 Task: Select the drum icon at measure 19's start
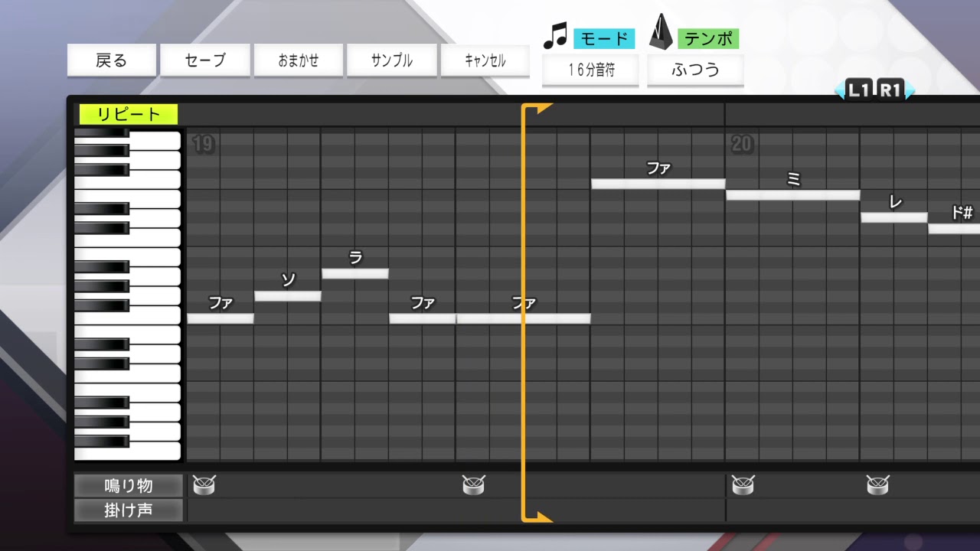pyautogui.click(x=204, y=484)
